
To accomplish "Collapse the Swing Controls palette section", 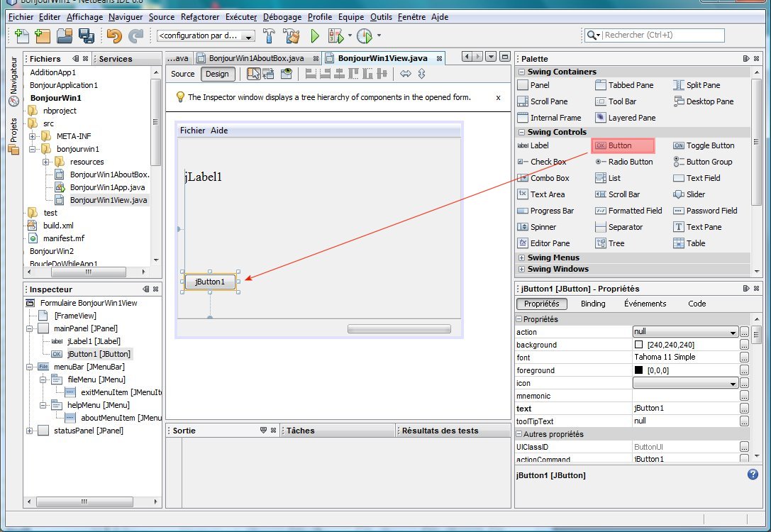I will (522, 132).
